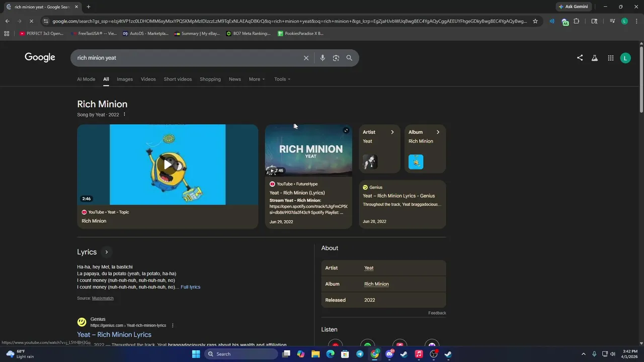The height and width of the screenshot is (362, 644).
Task: Open Search Labs flask icon
Action: click(595, 58)
